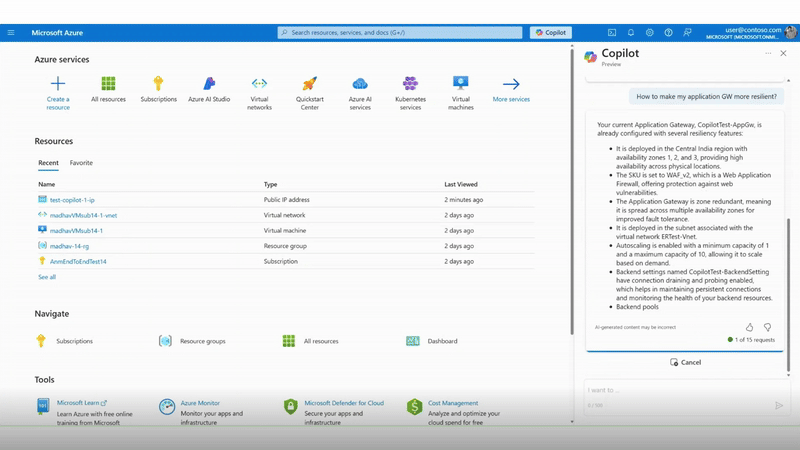Cancel the Copilot response generation
Screen dimensions: 800x450
(685, 362)
